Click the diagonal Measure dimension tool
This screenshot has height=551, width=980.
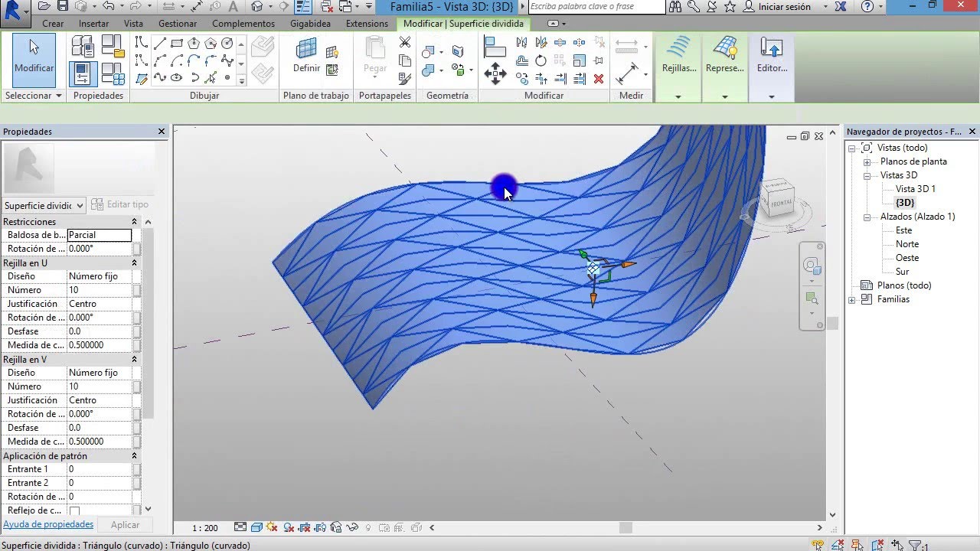click(x=627, y=73)
